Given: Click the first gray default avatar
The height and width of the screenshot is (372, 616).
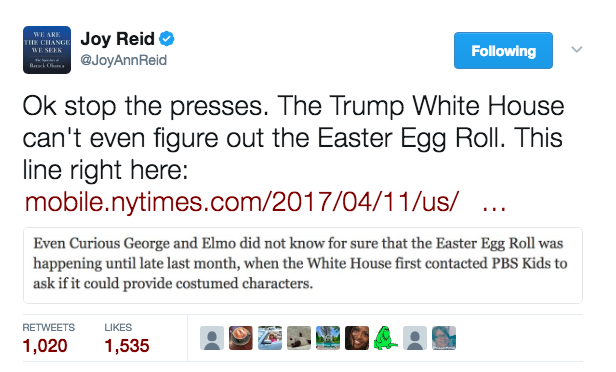Looking at the screenshot, I should click(x=212, y=338).
